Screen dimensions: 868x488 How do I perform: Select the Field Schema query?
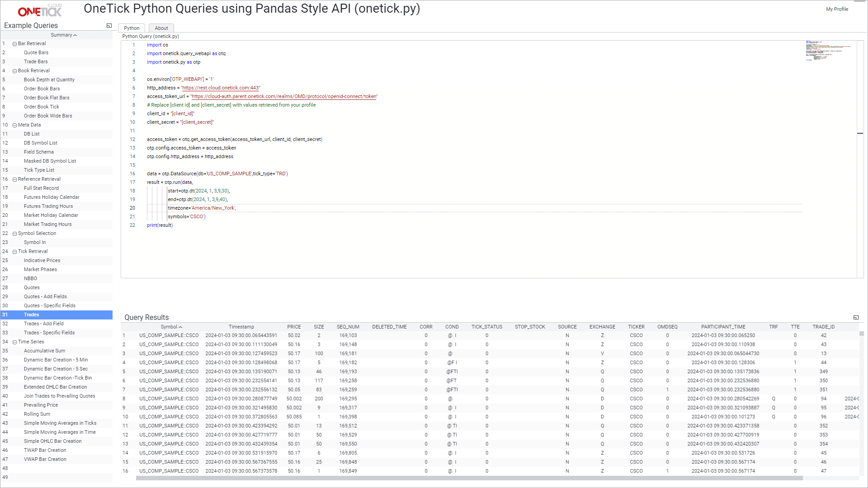click(39, 152)
